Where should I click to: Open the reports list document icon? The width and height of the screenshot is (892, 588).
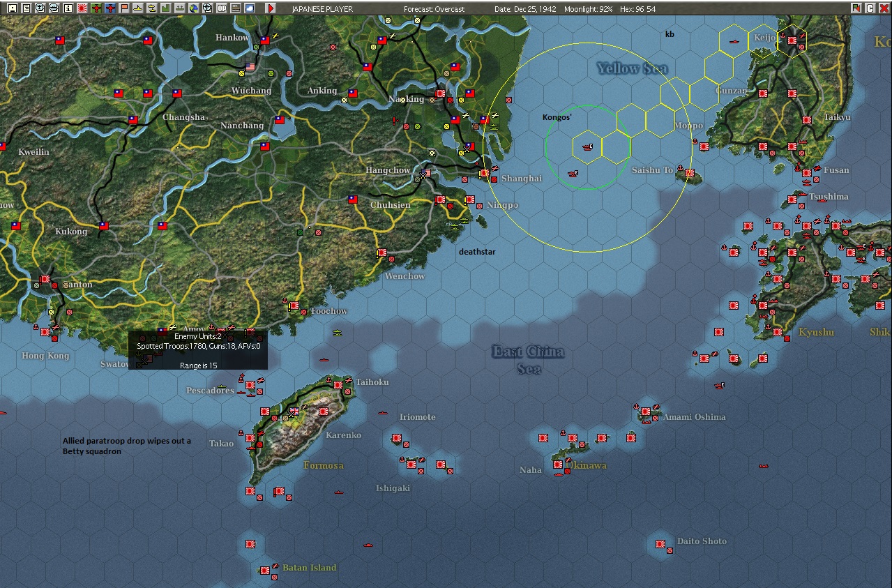tap(27, 8)
